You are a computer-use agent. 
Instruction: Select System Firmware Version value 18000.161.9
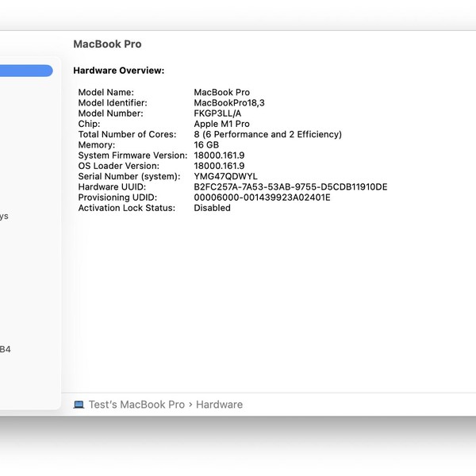point(219,155)
